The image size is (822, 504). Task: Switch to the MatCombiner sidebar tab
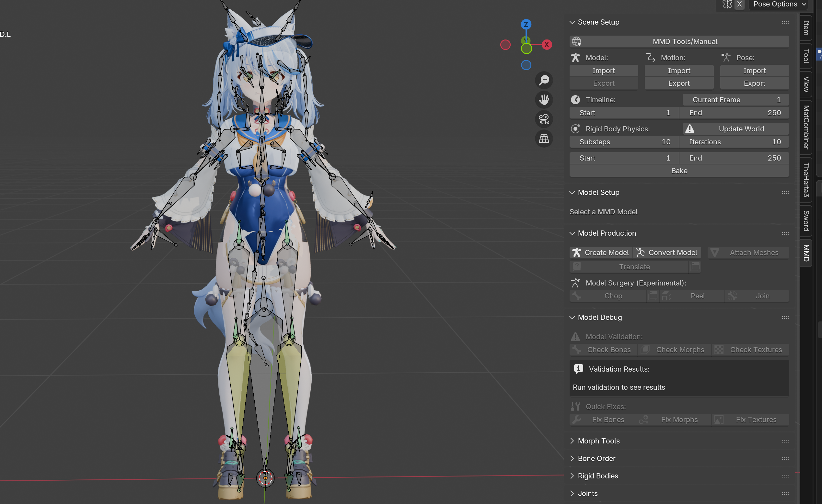pyautogui.click(x=806, y=127)
